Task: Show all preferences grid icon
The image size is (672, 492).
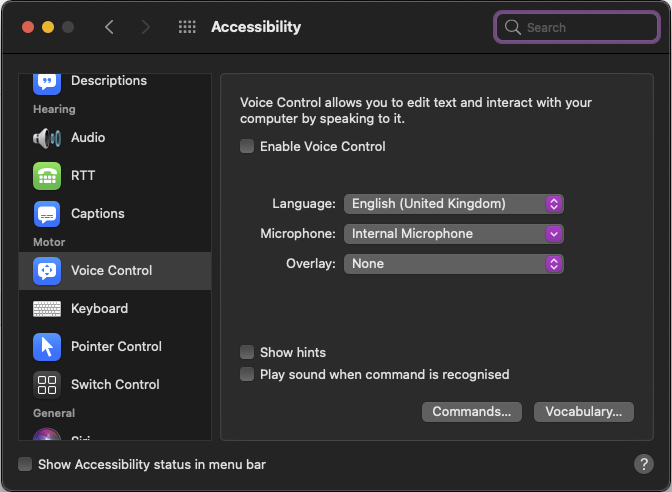Action: pos(187,28)
